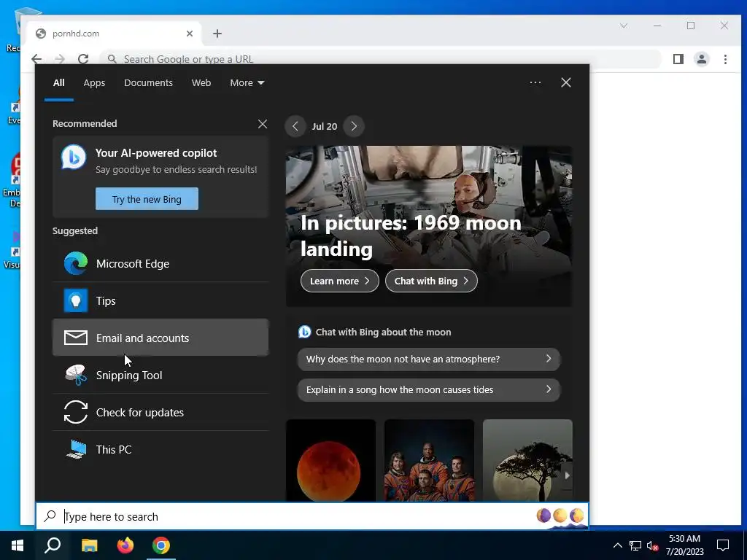Go to next day after Jul 20

coord(354,126)
